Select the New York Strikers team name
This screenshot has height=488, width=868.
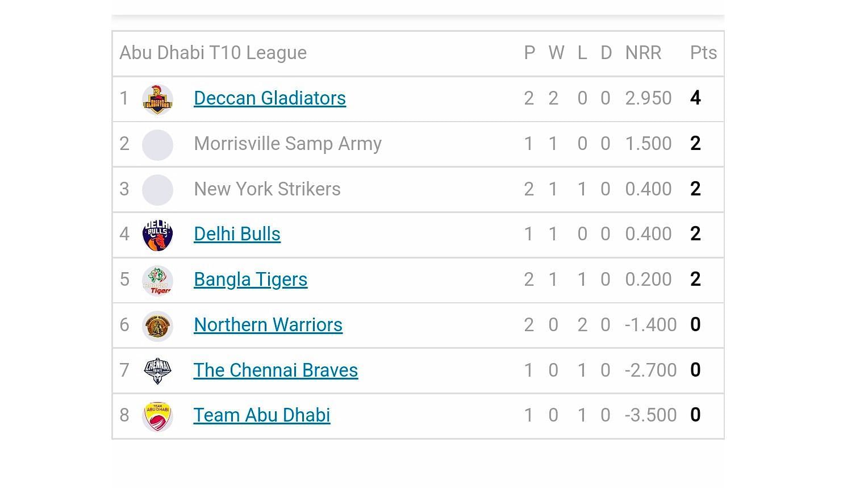pos(268,189)
